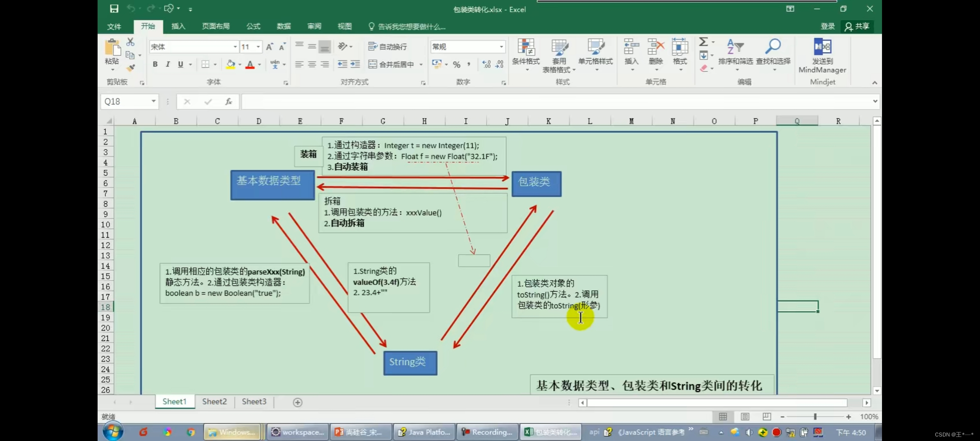Toggle Wrap Text (自动换行)
Image resolution: width=980 pixels, height=441 pixels.
388,47
